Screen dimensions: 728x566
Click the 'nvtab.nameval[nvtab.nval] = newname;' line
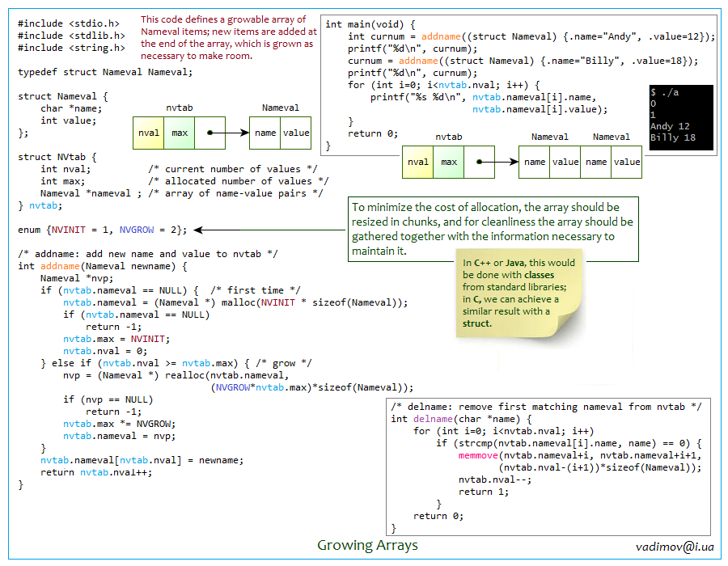pos(142,460)
